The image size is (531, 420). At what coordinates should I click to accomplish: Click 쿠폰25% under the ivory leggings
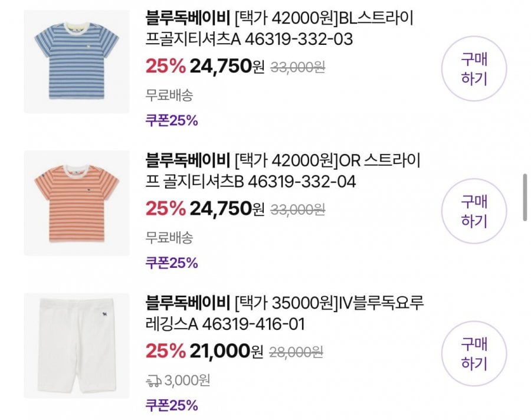click(x=171, y=405)
